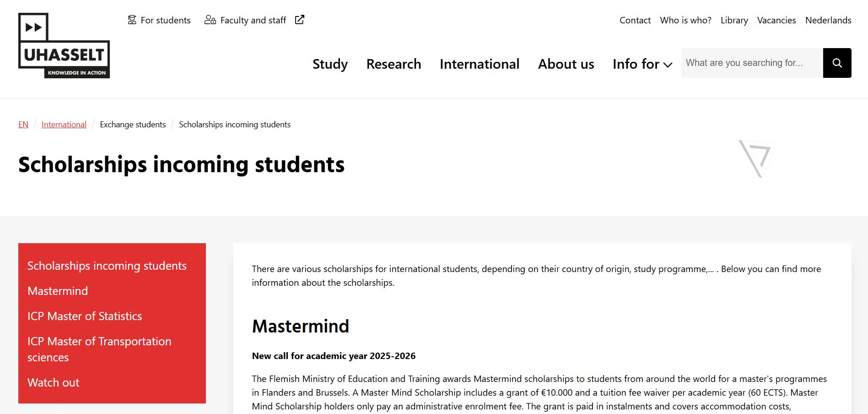Click the Faculty and staff person icon
This screenshot has width=868, height=414.
pos(210,20)
